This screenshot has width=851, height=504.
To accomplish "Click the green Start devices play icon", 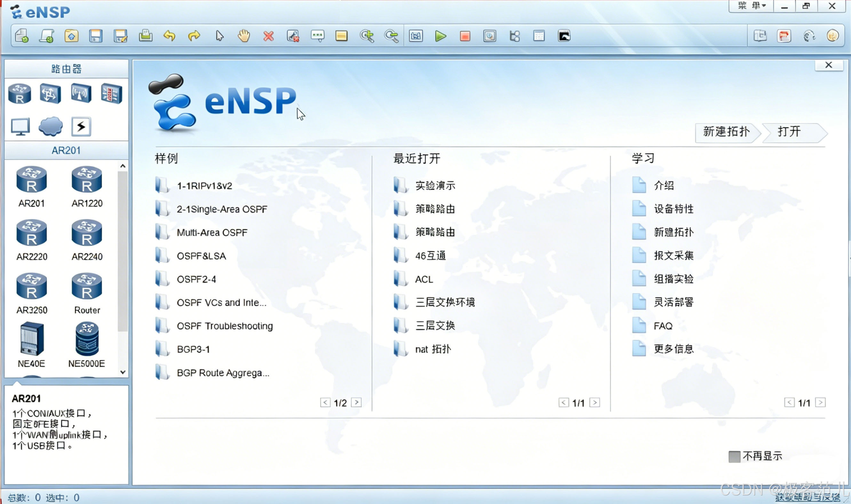I will click(x=440, y=36).
